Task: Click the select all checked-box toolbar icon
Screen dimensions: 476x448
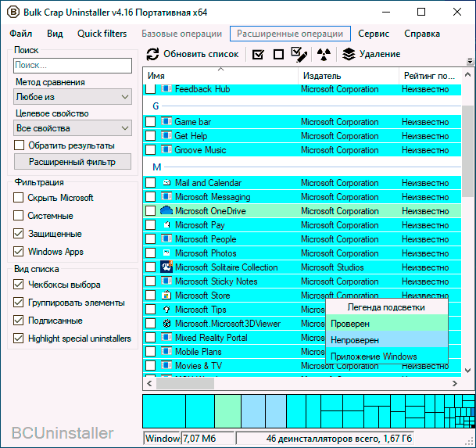Action: (258, 55)
